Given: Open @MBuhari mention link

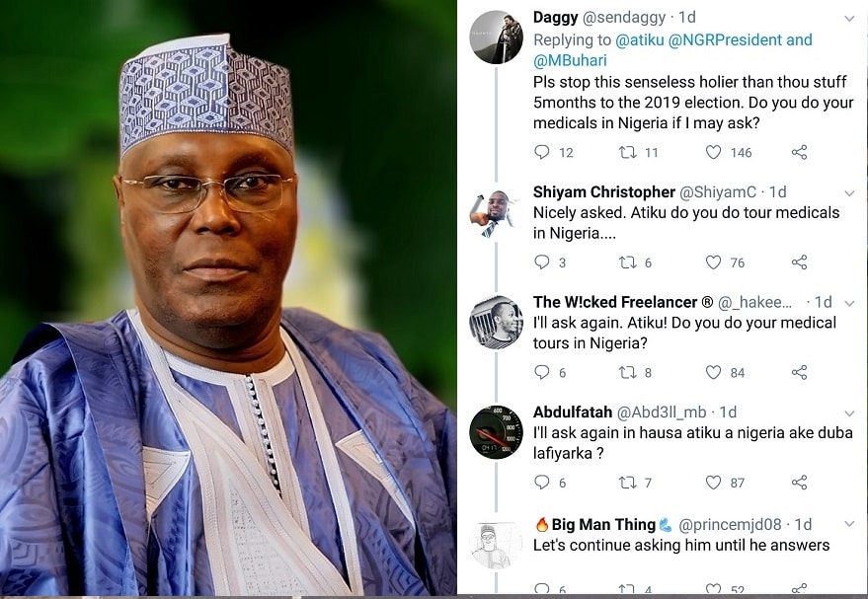Looking at the screenshot, I should (570, 60).
